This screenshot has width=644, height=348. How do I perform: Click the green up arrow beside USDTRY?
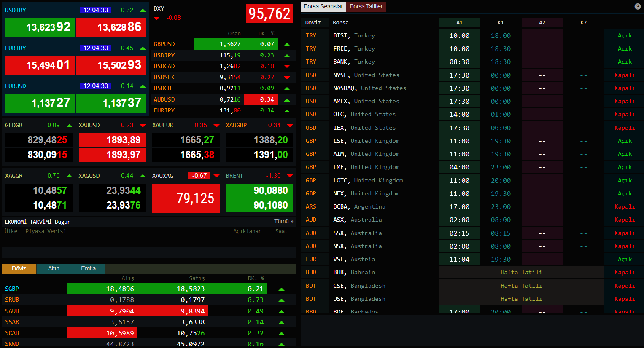(x=143, y=10)
